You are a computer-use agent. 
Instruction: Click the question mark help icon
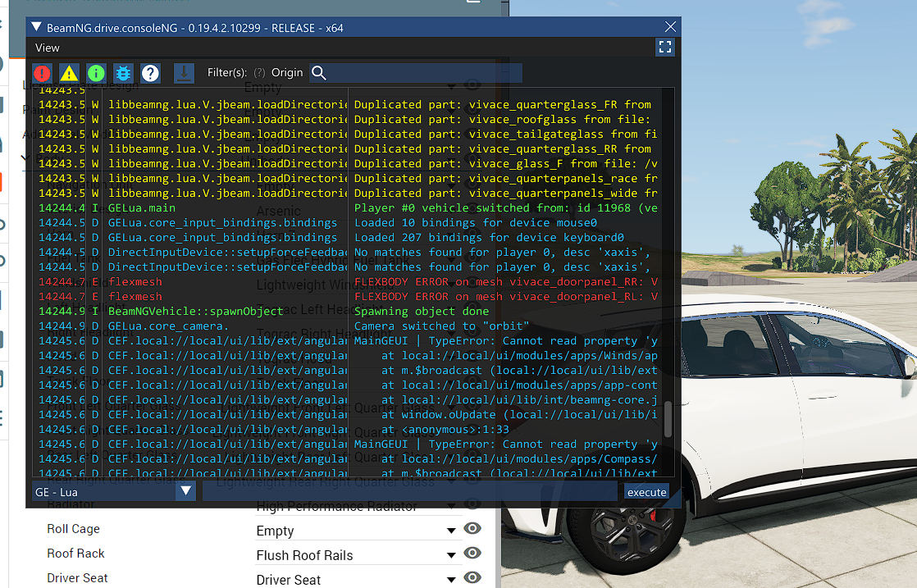(x=150, y=73)
